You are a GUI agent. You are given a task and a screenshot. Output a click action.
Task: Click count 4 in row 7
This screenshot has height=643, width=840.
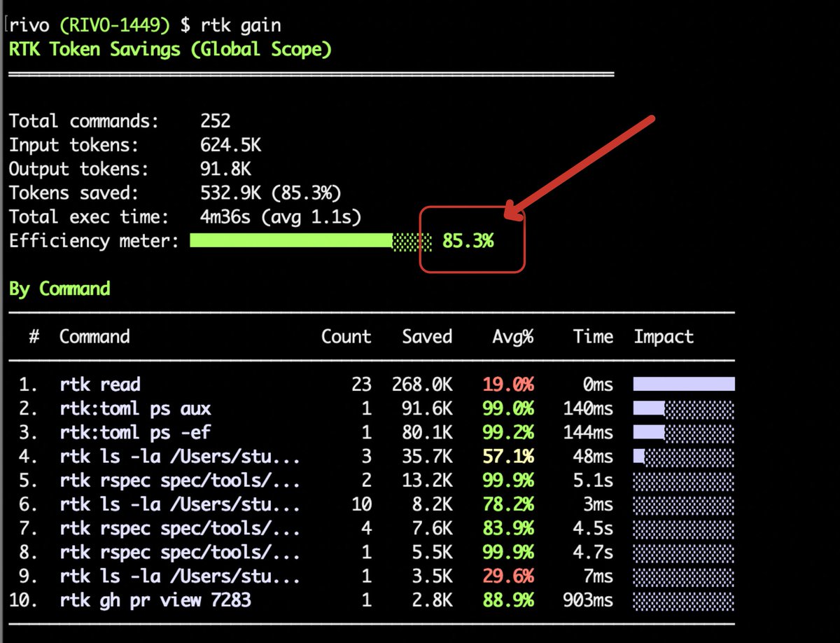click(x=366, y=528)
